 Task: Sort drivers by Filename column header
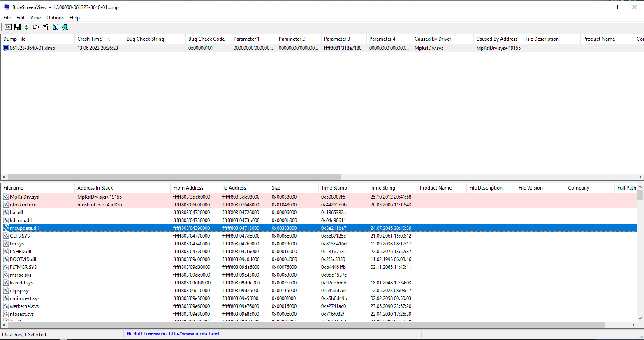pos(37,188)
